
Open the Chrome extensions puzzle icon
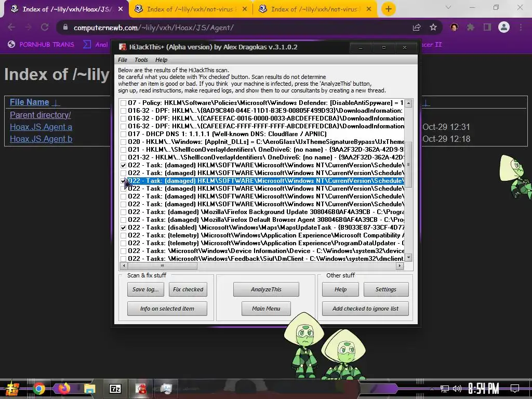471,28
